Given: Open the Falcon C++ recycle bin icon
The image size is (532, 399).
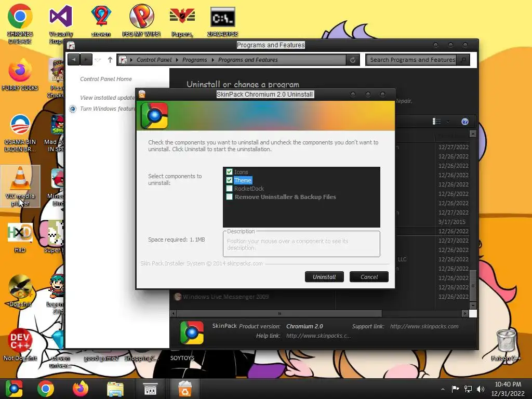Looking at the screenshot, I should click(506, 345).
